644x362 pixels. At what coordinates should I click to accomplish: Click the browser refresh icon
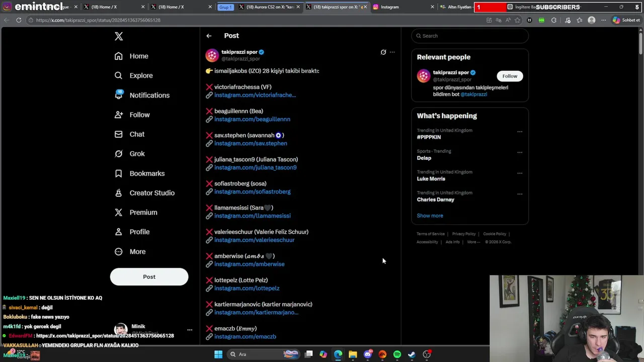click(19, 20)
